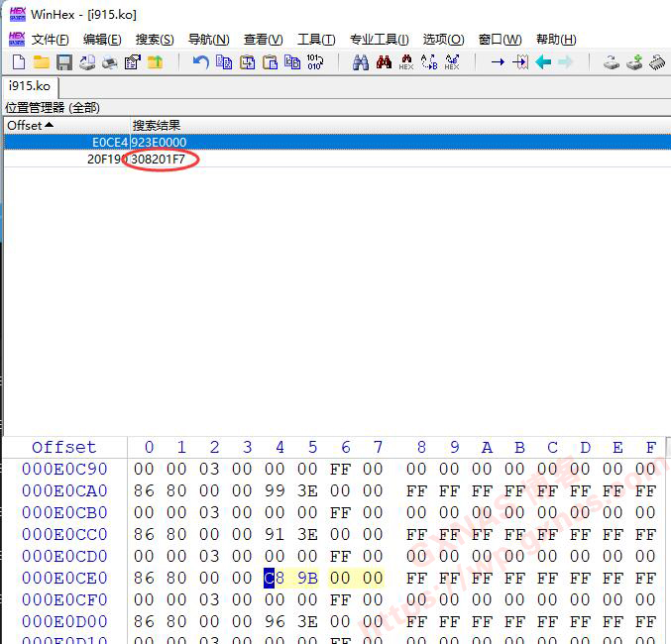
Task: Open the 选项(O) menu
Action: (x=443, y=39)
